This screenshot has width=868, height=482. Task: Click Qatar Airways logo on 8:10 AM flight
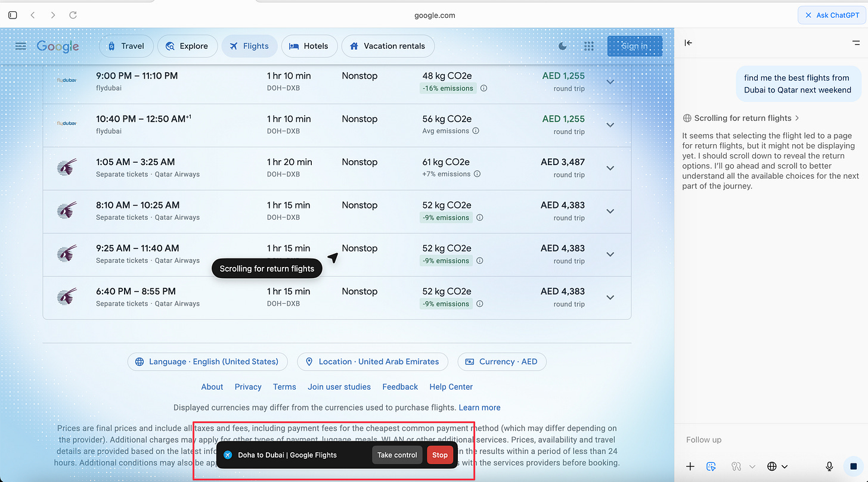(x=67, y=210)
